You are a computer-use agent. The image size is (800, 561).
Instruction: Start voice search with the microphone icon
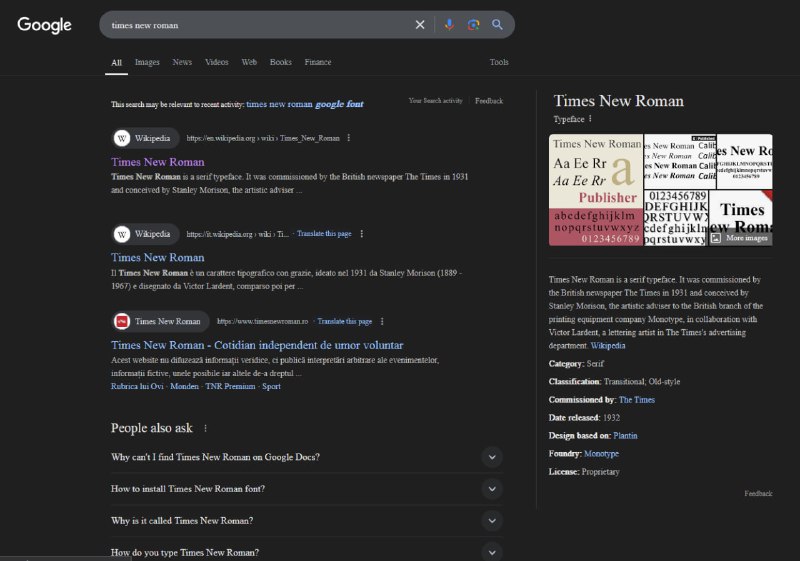pos(449,24)
